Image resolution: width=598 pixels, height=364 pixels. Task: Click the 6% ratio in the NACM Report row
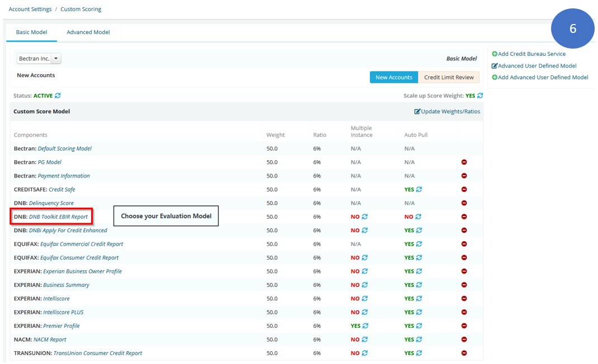click(x=317, y=339)
